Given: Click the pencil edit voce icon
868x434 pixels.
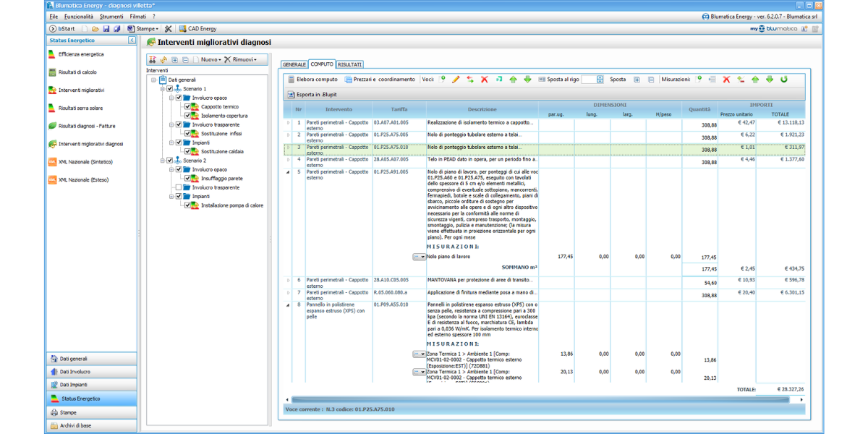Looking at the screenshot, I should (x=456, y=80).
